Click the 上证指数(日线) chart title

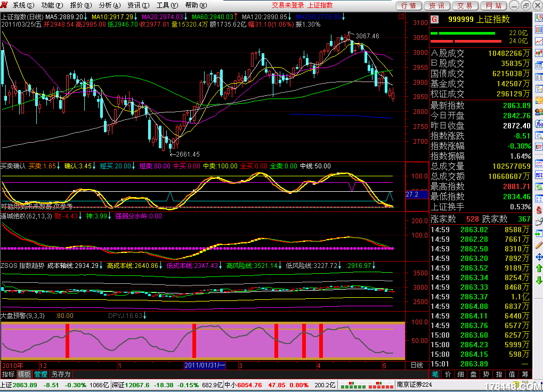pos(22,17)
